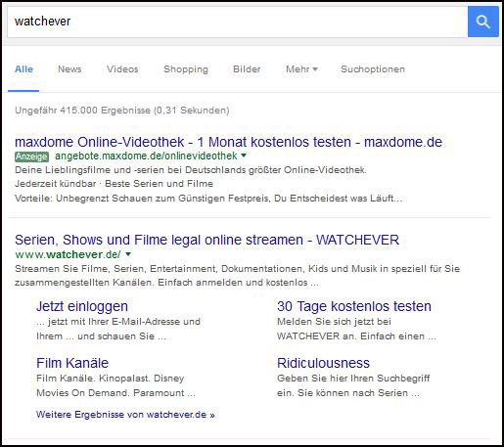Open the Videos tab
The width and height of the screenshot is (504, 447).
tap(122, 69)
